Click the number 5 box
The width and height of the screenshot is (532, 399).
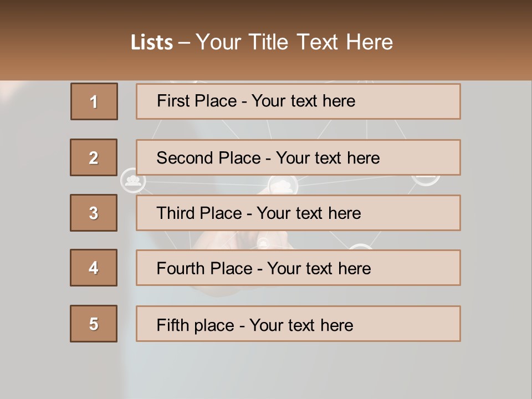pyautogui.click(x=94, y=324)
